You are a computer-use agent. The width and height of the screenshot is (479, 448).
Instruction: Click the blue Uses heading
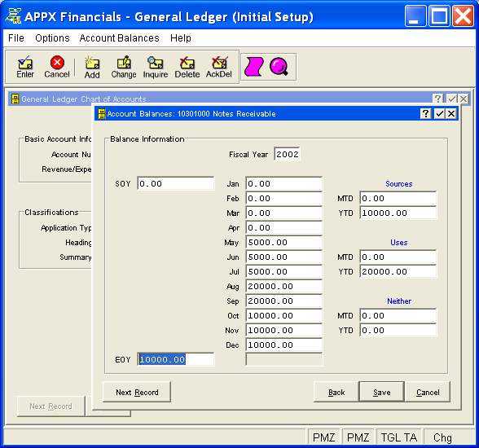click(398, 242)
